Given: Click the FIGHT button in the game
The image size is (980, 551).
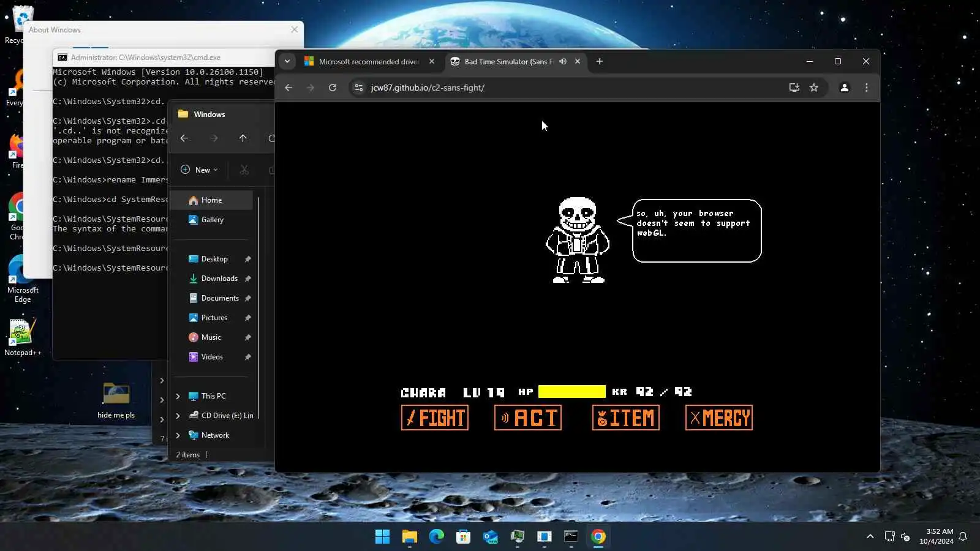Looking at the screenshot, I should point(435,418).
